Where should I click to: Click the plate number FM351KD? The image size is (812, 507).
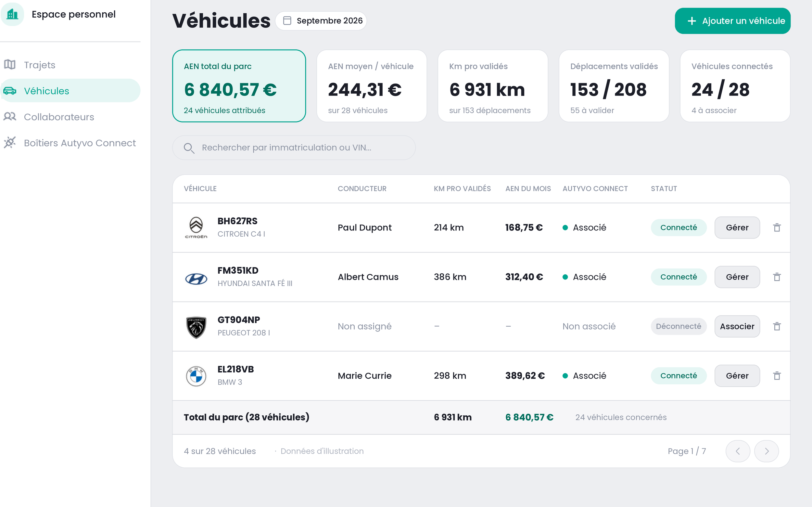tap(238, 270)
